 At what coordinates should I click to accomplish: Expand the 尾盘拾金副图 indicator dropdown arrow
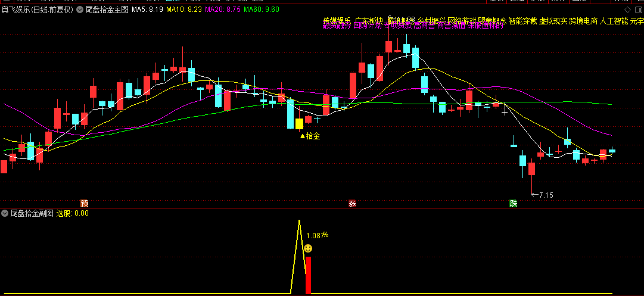(x=5, y=213)
